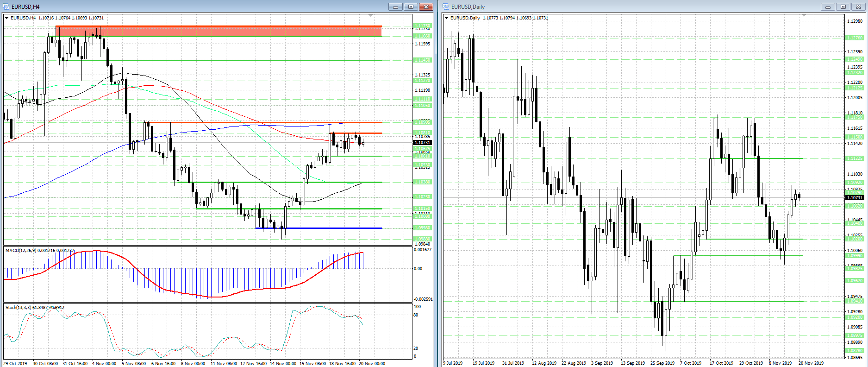
Task: Click the EURUSD,H4 window title text
Action: [25, 7]
